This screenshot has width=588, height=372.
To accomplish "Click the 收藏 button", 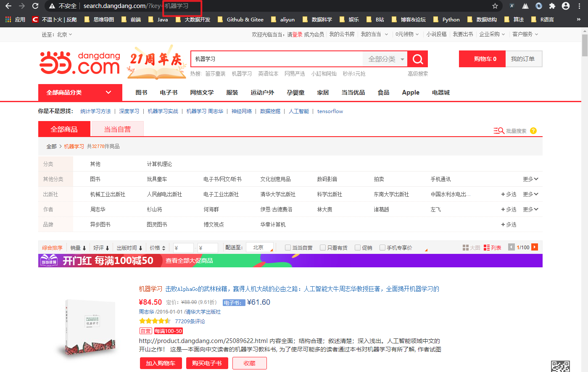I will [x=249, y=363].
